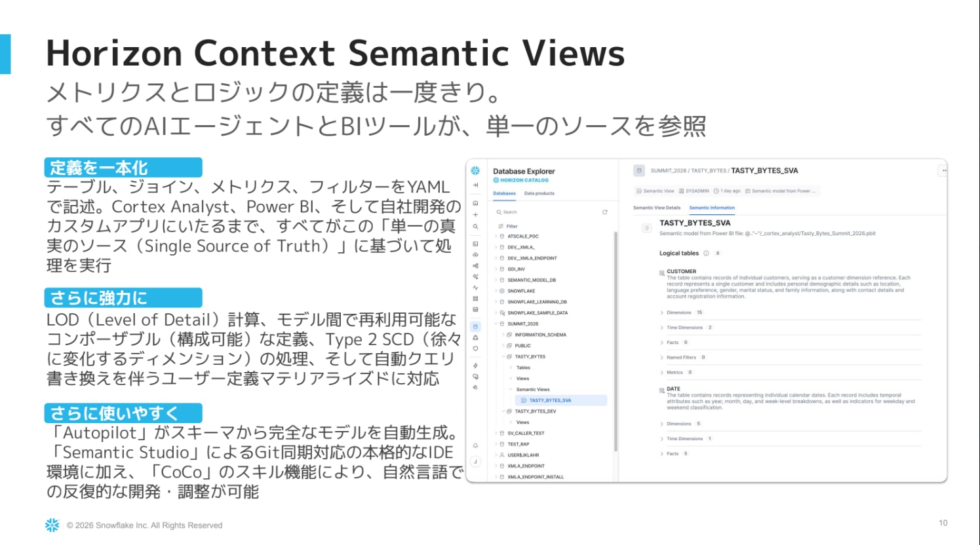The width and height of the screenshot is (980, 545).
Task: Open the shield icon in the sidebar
Action: (x=475, y=348)
